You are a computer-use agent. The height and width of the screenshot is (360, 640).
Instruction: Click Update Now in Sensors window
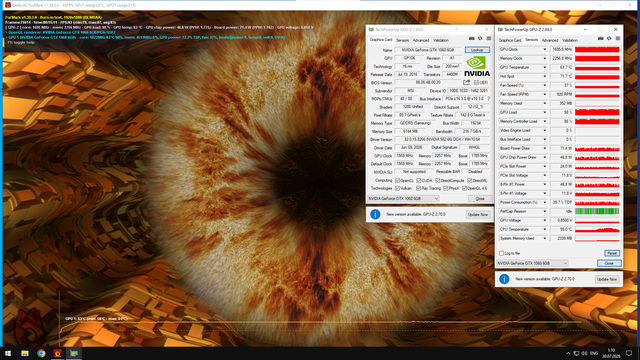click(607, 279)
